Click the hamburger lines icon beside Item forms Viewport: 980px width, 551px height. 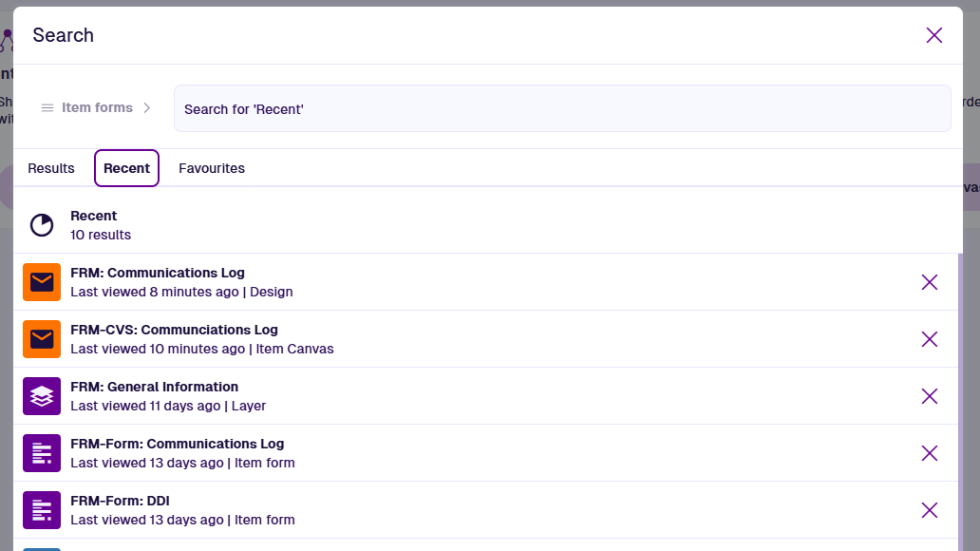click(x=47, y=108)
